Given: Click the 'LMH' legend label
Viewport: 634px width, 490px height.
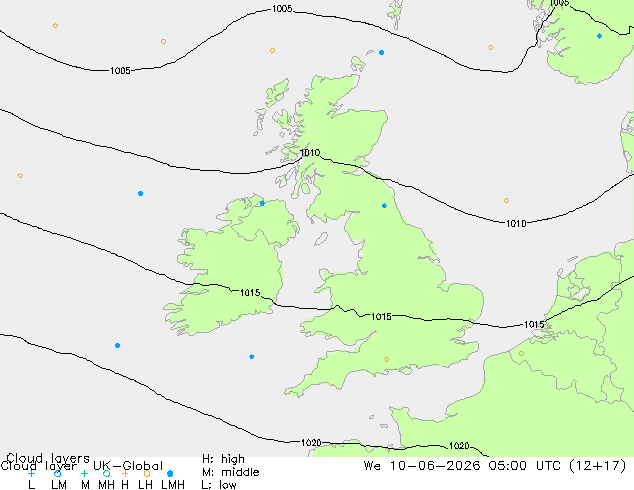Looking at the screenshot, I should click(173, 484).
